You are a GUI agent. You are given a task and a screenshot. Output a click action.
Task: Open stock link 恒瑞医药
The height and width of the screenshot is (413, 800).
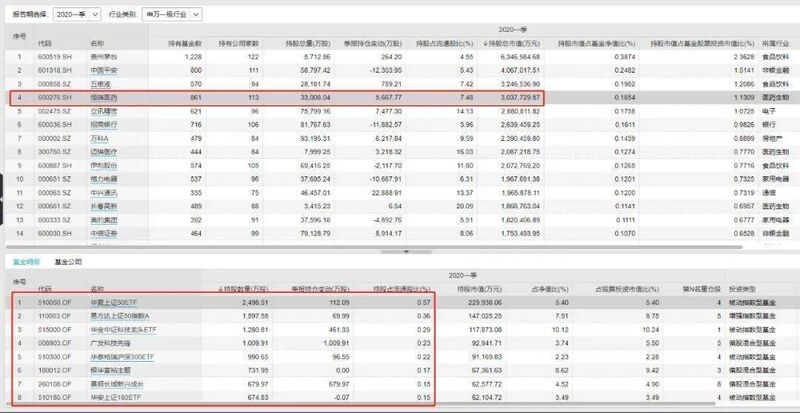click(x=104, y=97)
